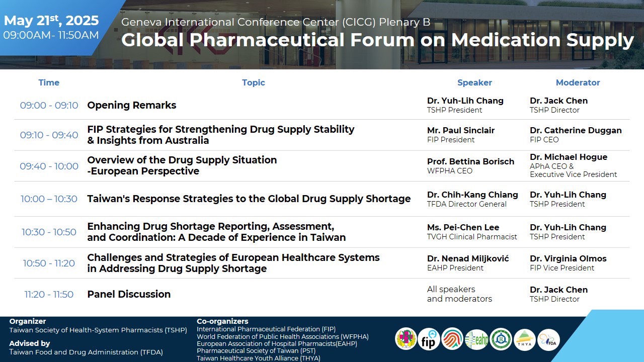Click the 'Topic' column header

coord(254,82)
